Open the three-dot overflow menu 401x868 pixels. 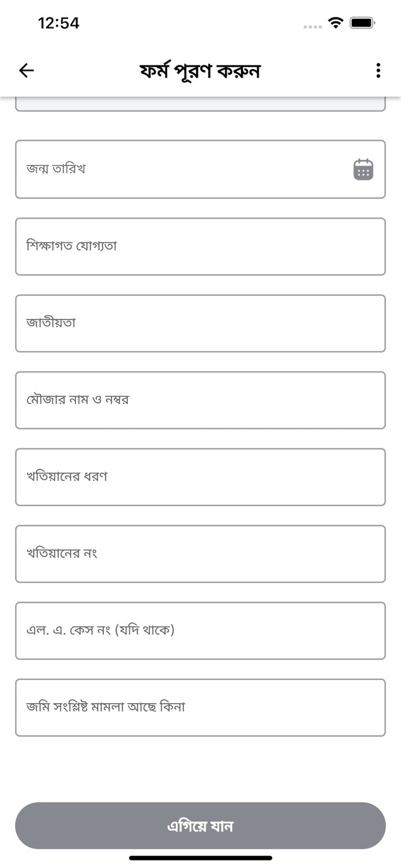tap(378, 71)
